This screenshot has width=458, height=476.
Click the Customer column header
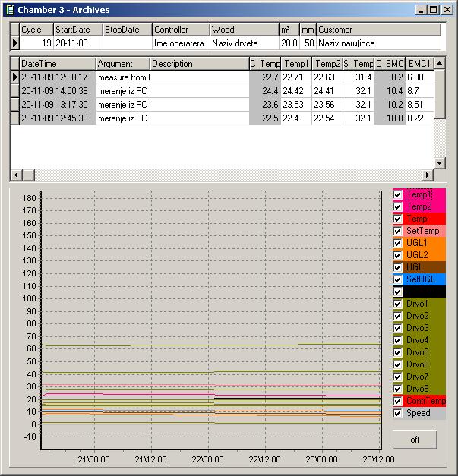pyautogui.click(x=379, y=30)
